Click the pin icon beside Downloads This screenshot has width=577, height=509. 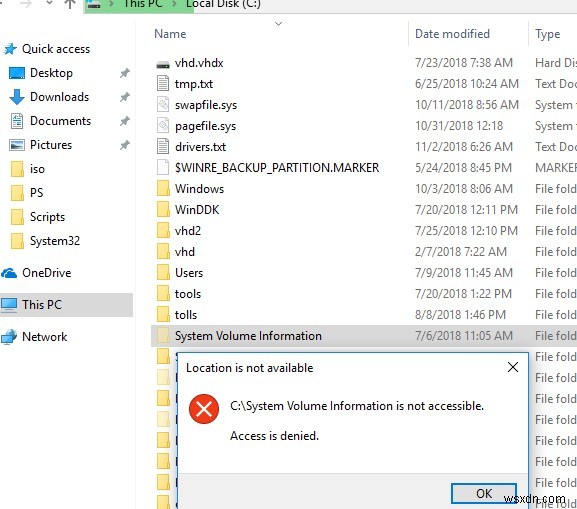125,97
